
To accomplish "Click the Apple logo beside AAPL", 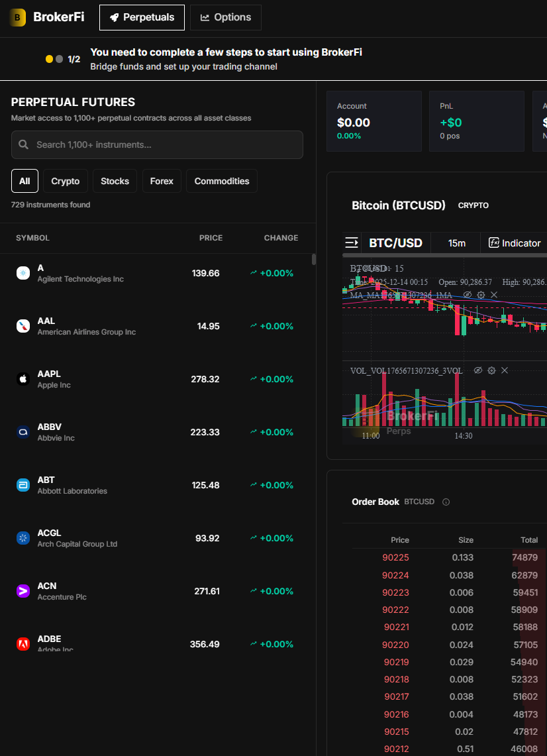I will (x=23, y=379).
